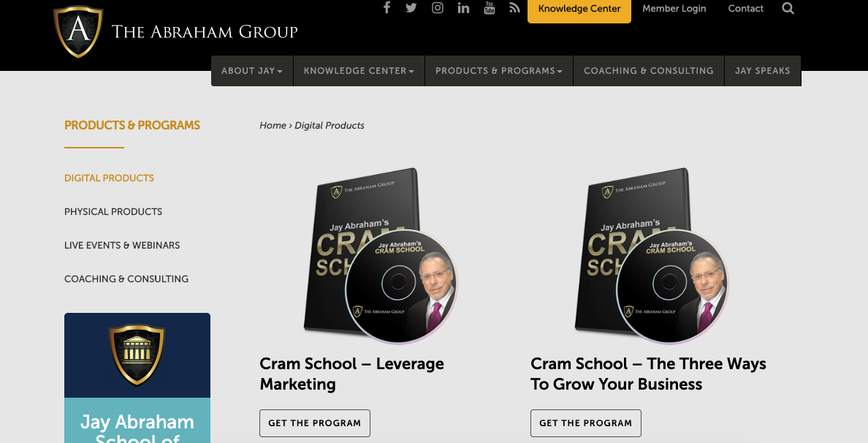Click the Abraham Group shield logo
Screen dimensions: 868x443
click(x=78, y=31)
